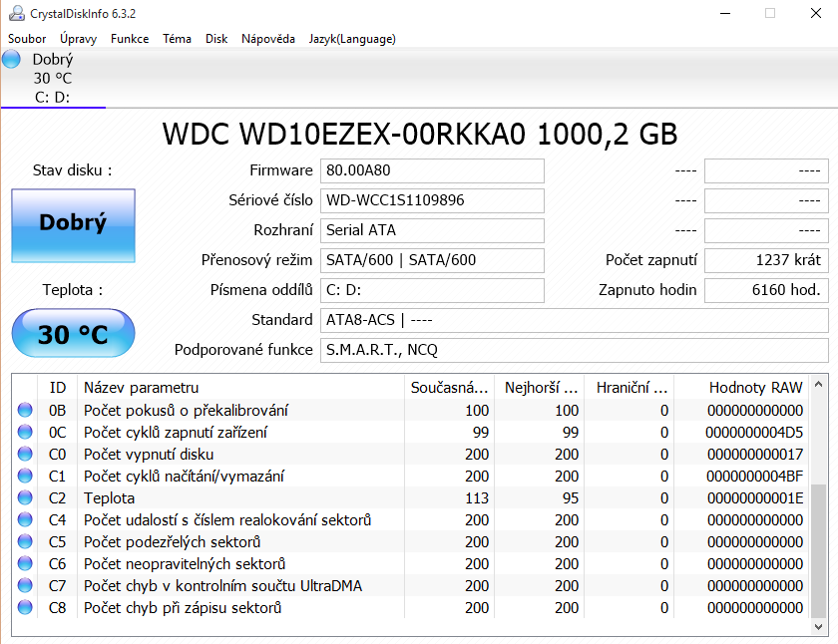Open the Soubor menu

click(27, 39)
